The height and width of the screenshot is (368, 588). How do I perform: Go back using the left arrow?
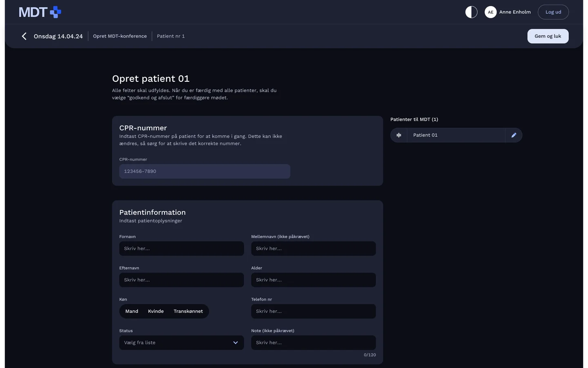tap(24, 36)
